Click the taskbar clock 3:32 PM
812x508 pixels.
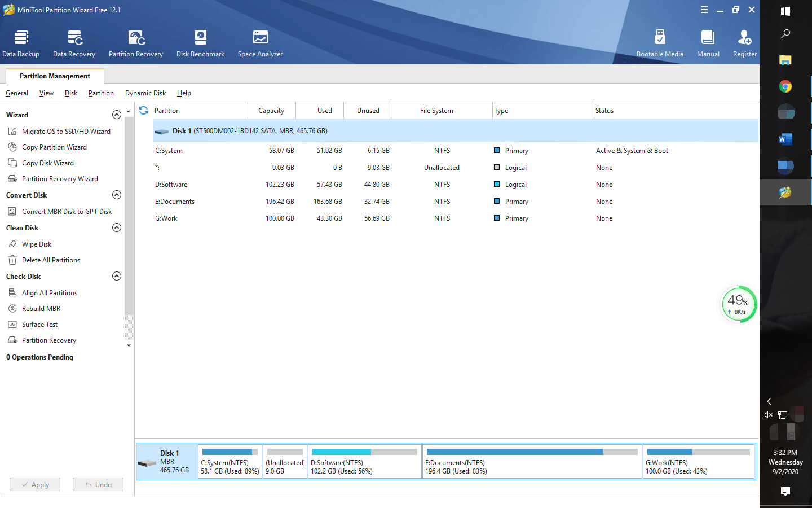(x=785, y=462)
